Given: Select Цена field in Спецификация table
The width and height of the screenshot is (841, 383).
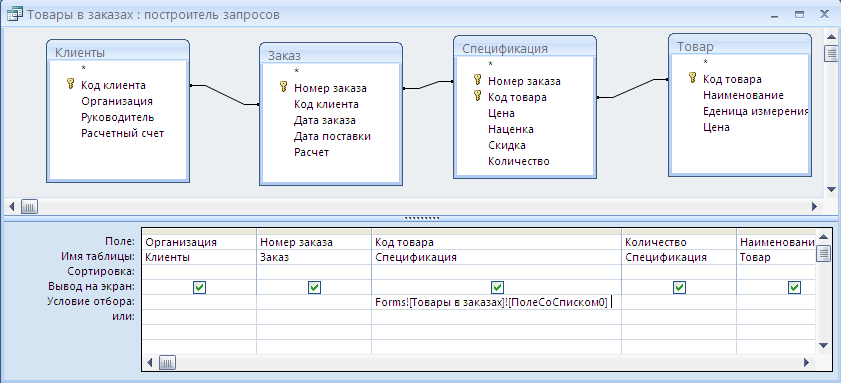Looking at the screenshot, I should tap(501, 113).
